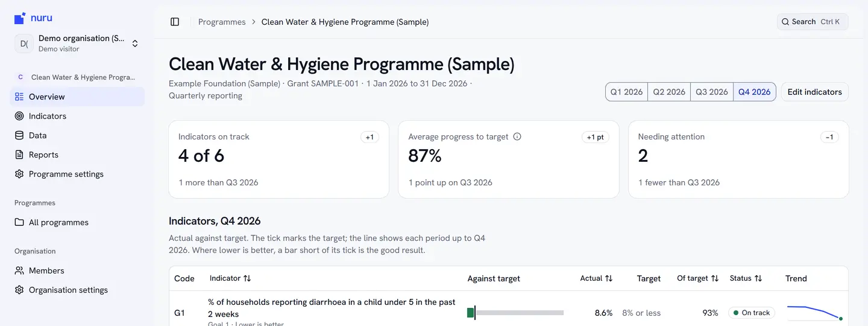868x326 pixels.
Task: Click the info icon beside Average progress to target
Action: (x=517, y=136)
